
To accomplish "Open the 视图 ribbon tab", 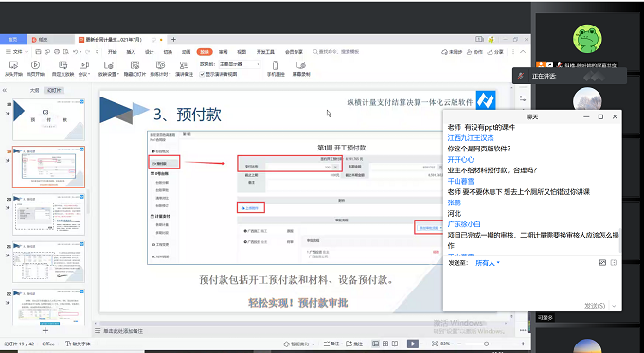I will [x=241, y=52].
